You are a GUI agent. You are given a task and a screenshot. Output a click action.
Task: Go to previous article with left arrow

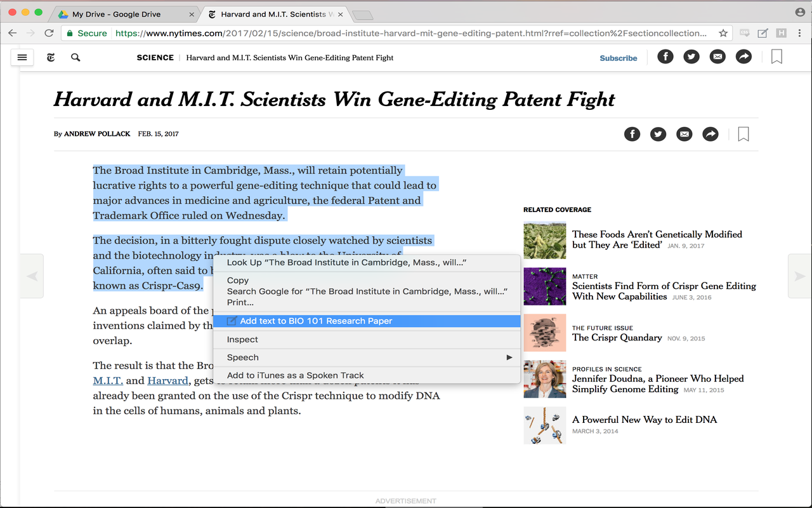click(x=32, y=276)
